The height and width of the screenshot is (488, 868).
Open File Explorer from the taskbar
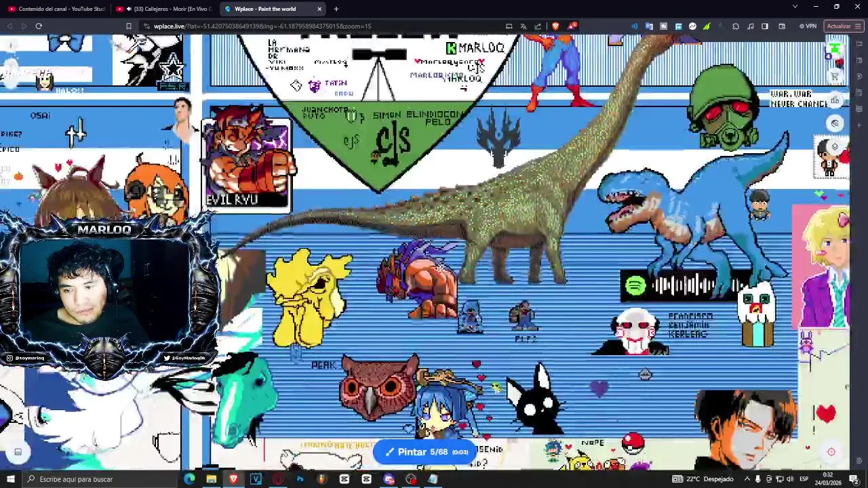[x=212, y=479]
